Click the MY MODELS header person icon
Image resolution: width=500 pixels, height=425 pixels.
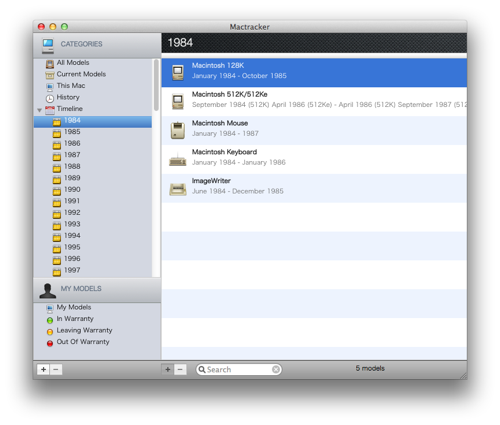pyautogui.click(x=48, y=291)
